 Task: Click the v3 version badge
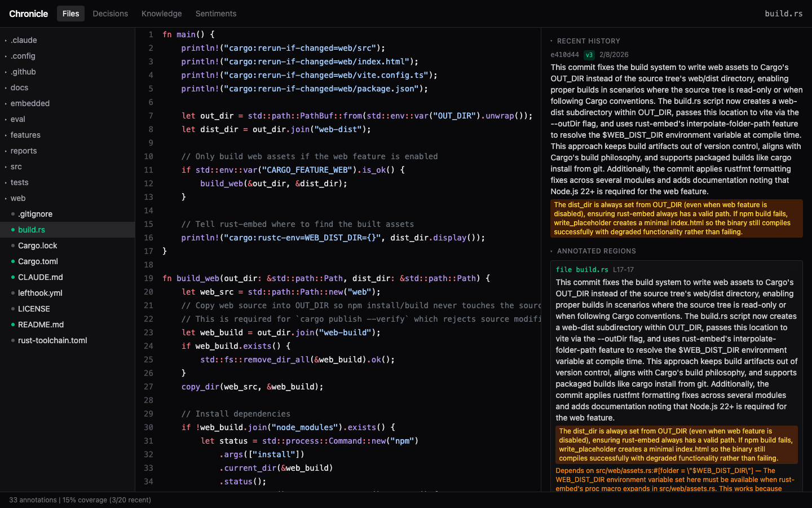pyautogui.click(x=589, y=55)
